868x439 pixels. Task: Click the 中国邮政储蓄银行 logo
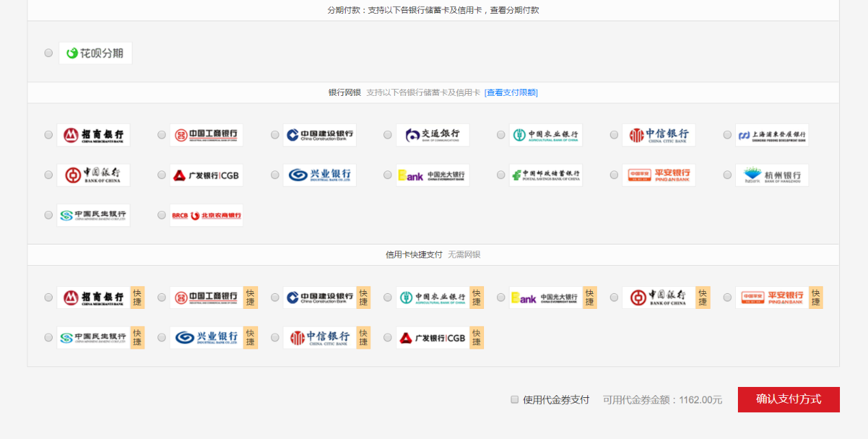546,175
